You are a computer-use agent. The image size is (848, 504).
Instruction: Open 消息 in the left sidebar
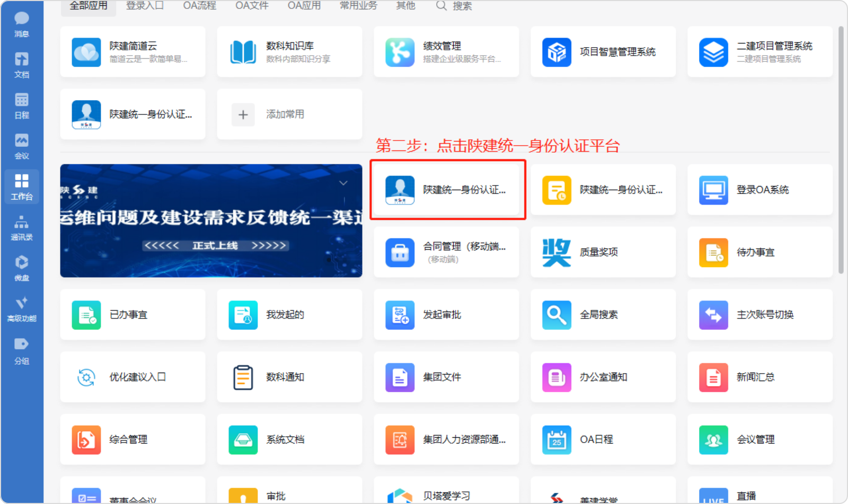point(22,24)
